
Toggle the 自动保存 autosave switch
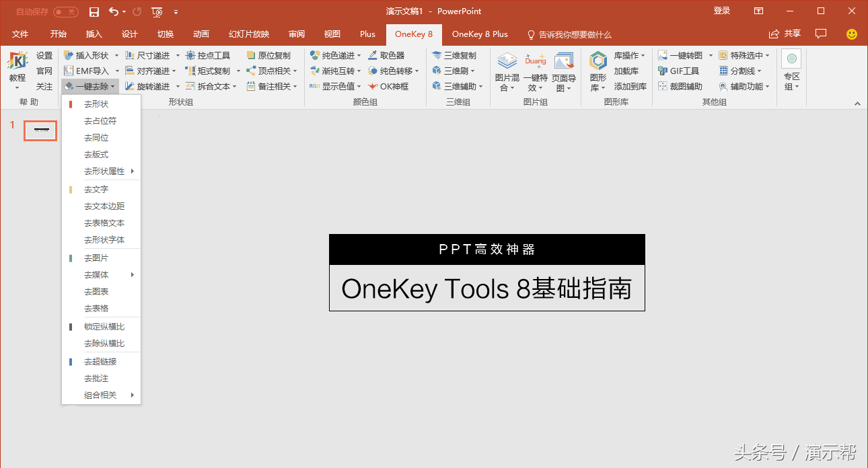[65, 11]
